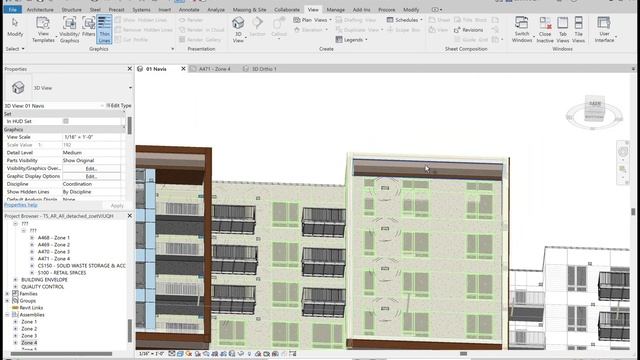Select A470 - Zone 3 in Project Browser

(x=53, y=251)
